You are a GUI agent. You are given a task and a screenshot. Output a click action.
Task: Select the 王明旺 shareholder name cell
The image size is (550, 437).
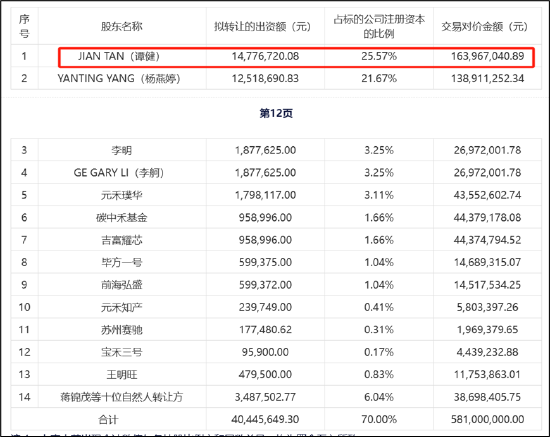point(122,375)
